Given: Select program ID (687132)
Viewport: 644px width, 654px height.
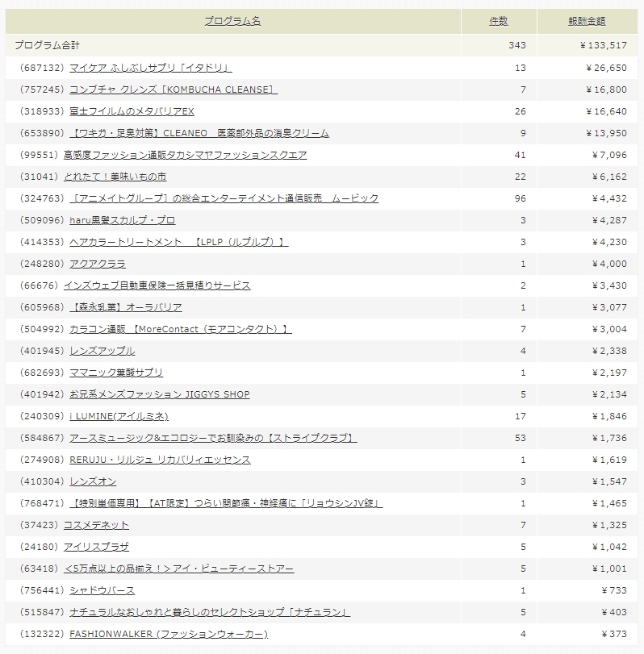Looking at the screenshot, I should [42, 68].
